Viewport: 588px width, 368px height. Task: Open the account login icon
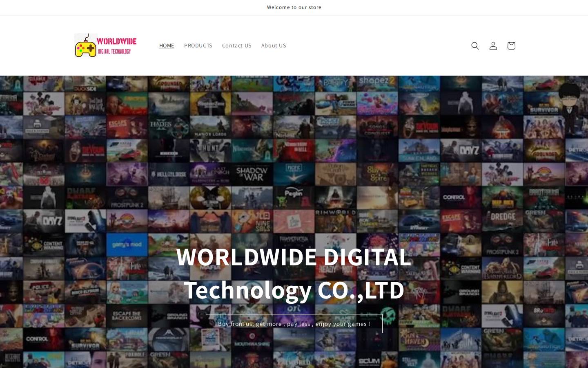[x=493, y=46]
